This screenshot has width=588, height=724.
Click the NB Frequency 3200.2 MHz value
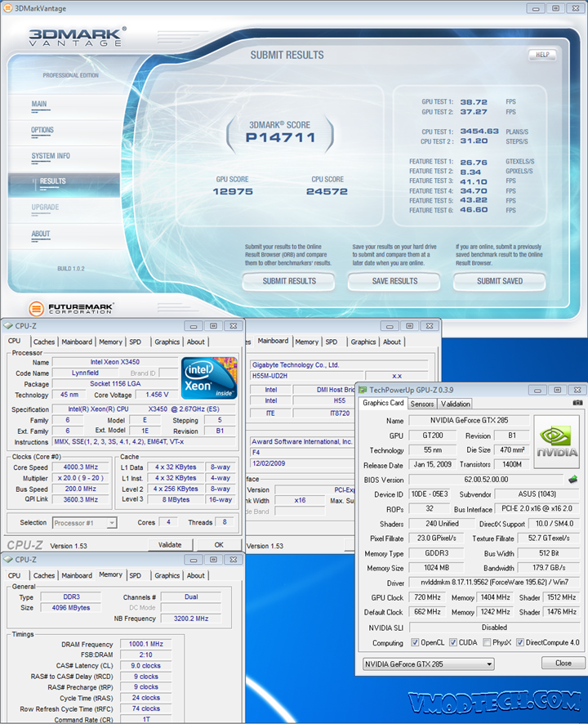tap(191, 619)
